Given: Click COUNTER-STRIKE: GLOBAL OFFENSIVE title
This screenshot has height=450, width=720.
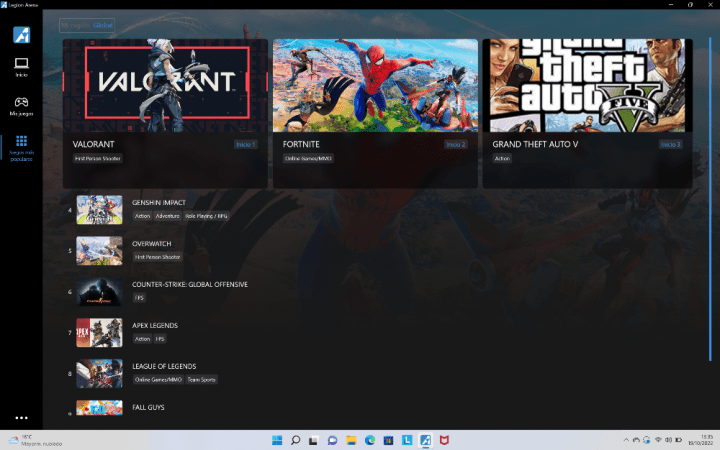Looking at the screenshot, I should tap(190, 285).
